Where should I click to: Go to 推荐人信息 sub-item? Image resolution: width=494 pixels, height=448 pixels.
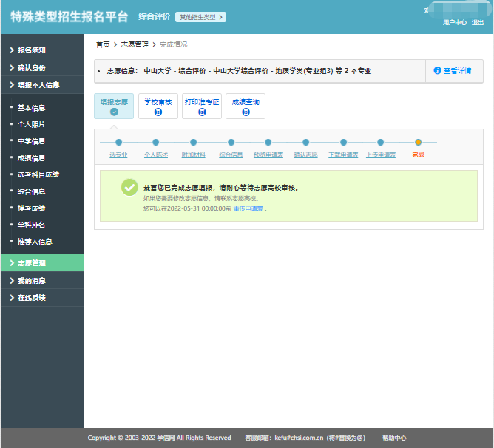pos(35,241)
